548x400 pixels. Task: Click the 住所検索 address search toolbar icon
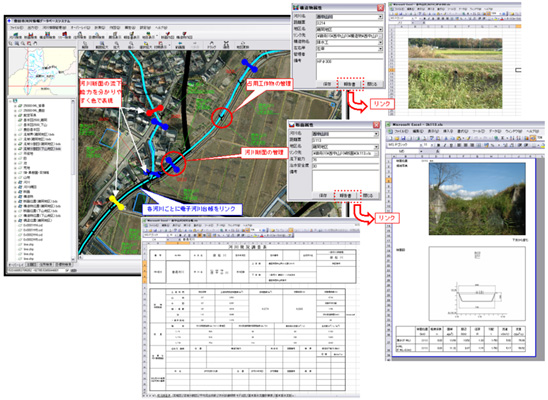tap(80, 35)
